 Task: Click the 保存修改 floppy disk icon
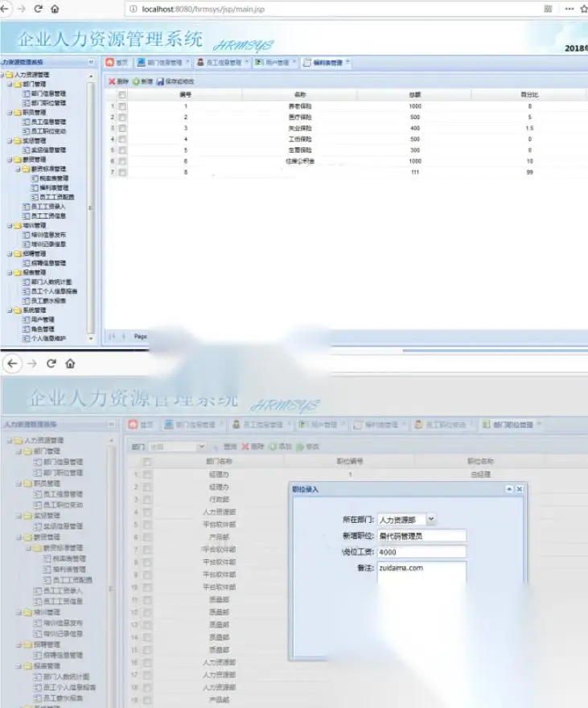(x=160, y=81)
